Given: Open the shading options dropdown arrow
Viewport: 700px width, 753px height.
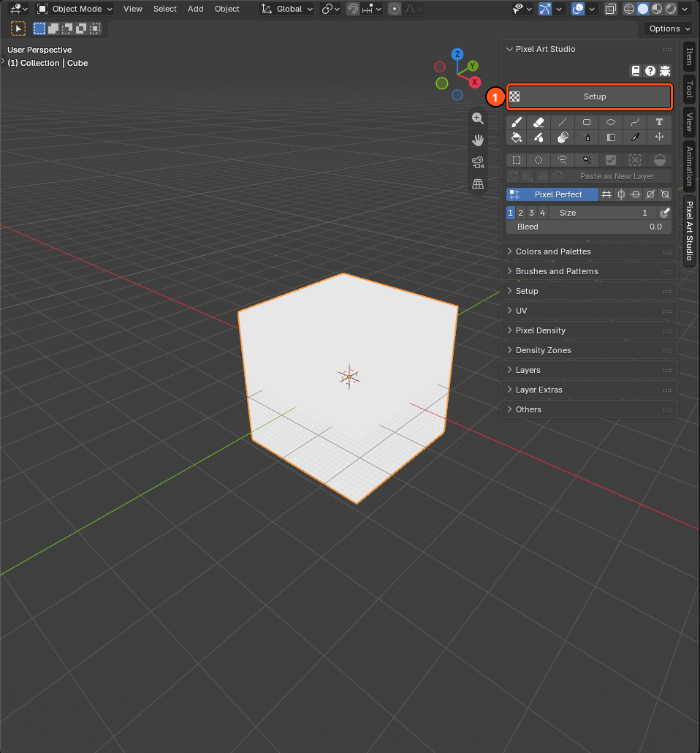Looking at the screenshot, I should point(685,9).
